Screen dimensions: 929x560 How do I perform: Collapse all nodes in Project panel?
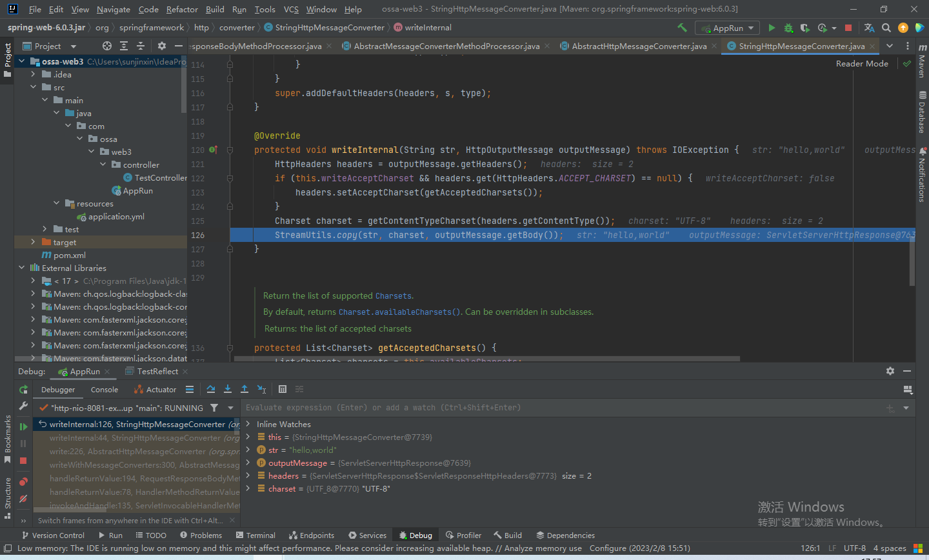click(x=141, y=46)
